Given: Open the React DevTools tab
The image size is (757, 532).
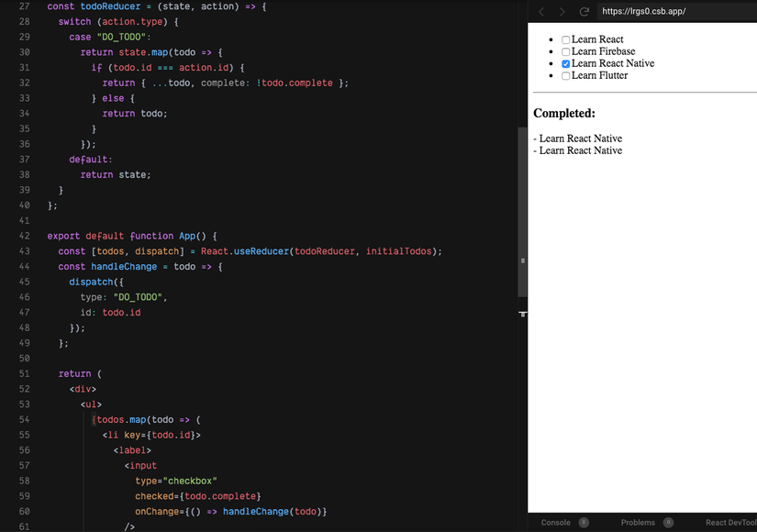Looking at the screenshot, I should (x=731, y=522).
